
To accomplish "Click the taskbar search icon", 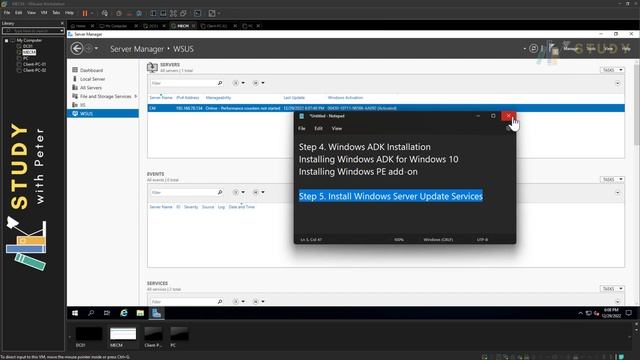I will click(x=91, y=313).
